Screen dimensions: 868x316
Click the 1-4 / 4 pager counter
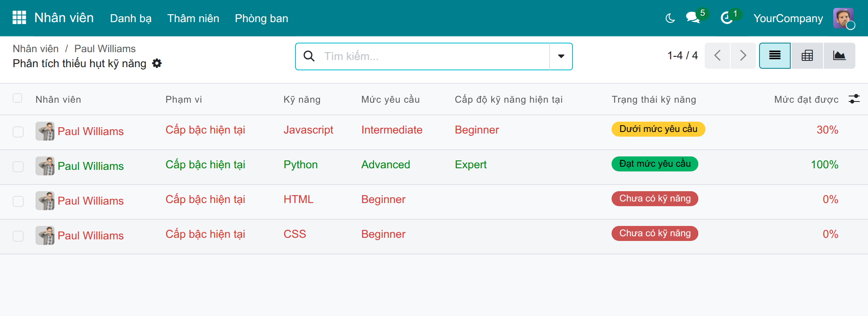pos(683,56)
